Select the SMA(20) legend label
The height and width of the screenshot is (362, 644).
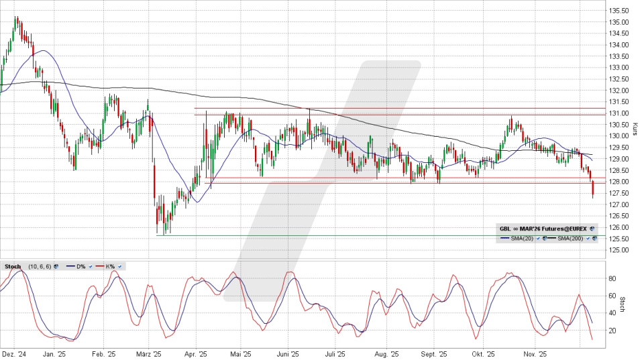522,239
